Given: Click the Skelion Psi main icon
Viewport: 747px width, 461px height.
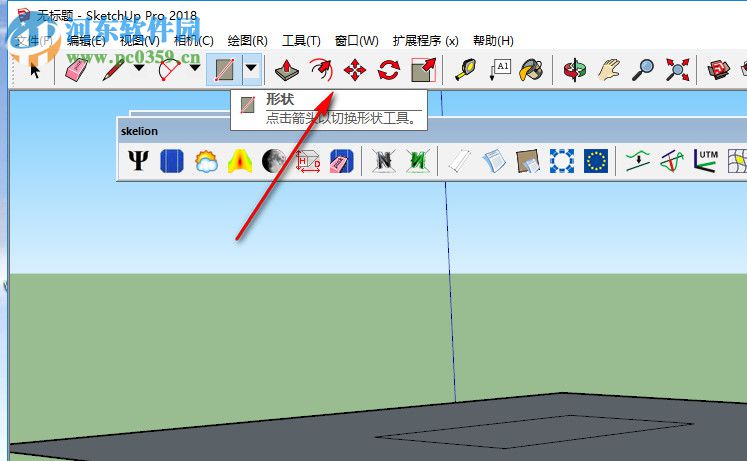Looking at the screenshot, I should pyautogui.click(x=138, y=161).
